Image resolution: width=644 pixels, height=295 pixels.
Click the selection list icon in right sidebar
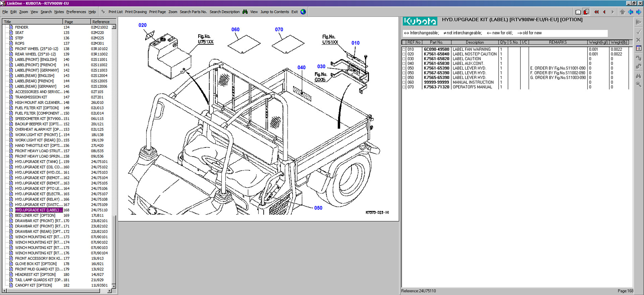pyautogui.click(x=638, y=49)
